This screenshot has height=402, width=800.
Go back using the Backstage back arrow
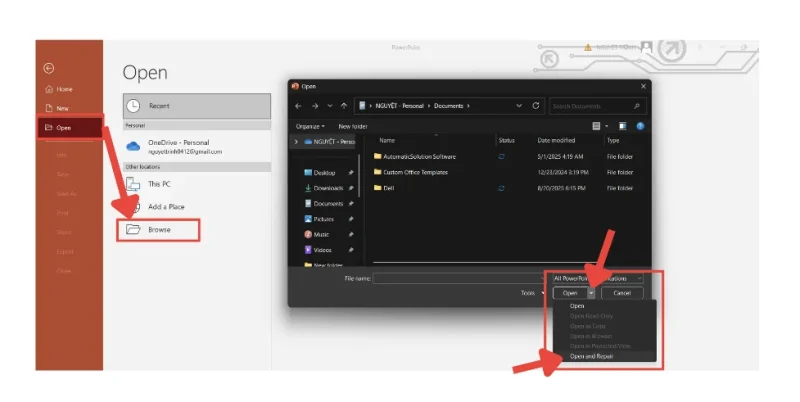pos(49,68)
